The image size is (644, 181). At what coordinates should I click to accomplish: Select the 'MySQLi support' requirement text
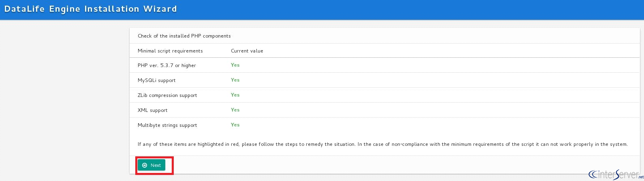point(157,80)
